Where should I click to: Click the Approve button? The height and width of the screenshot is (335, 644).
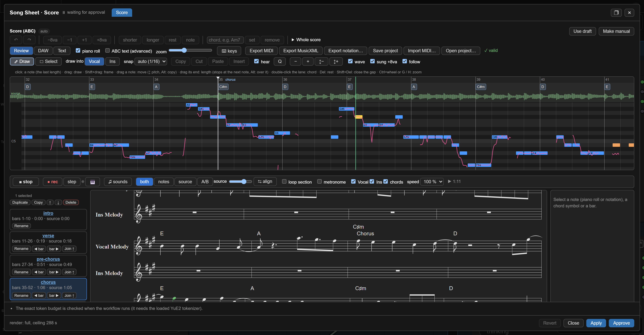[x=621, y=323]
